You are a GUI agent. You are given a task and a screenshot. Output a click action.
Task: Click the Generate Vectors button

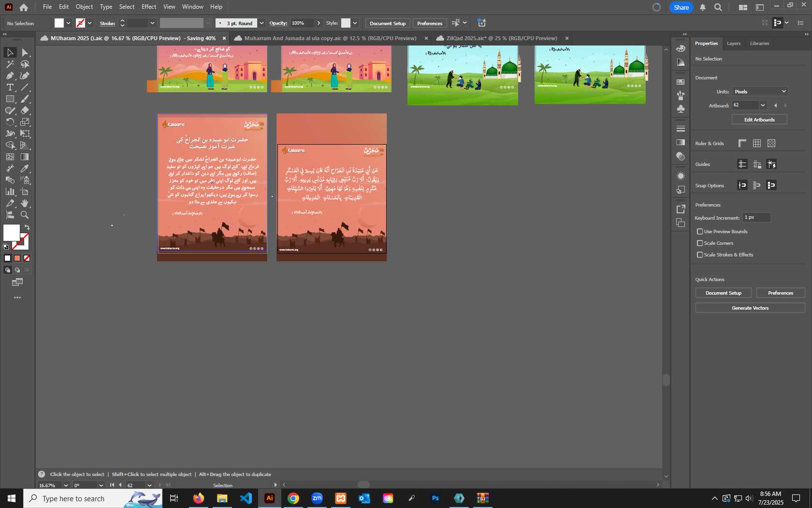750,308
